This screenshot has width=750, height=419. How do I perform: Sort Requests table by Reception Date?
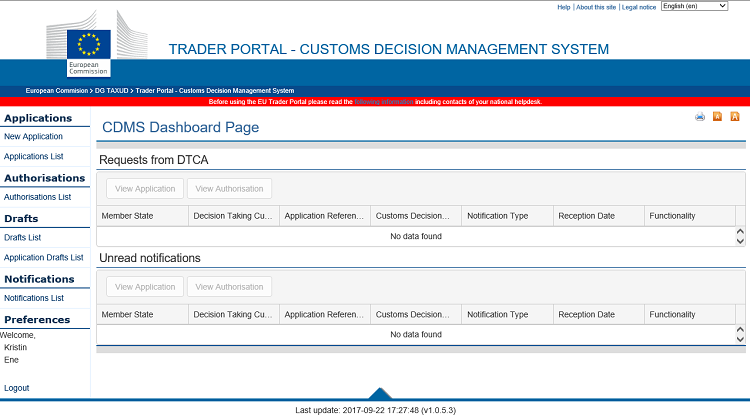pos(598,216)
